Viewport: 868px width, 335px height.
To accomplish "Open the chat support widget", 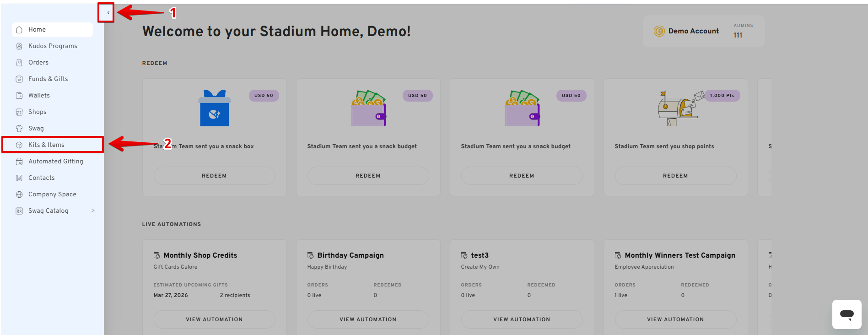I will (x=846, y=314).
